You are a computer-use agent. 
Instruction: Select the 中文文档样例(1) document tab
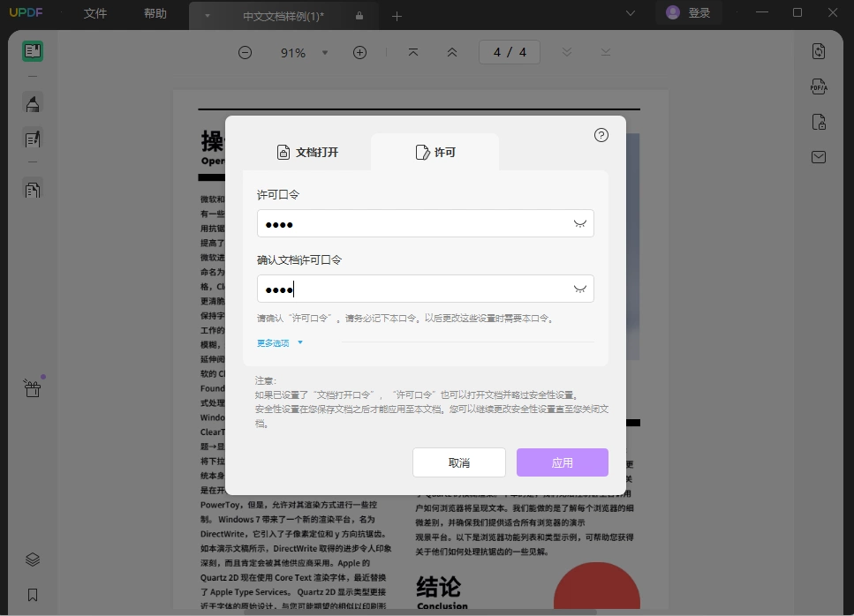(x=283, y=16)
